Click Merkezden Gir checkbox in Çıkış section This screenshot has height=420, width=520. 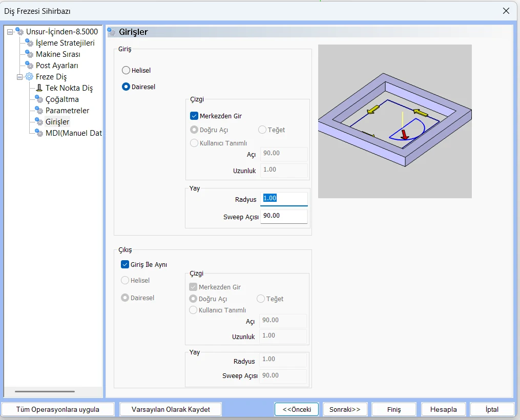coord(193,287)
